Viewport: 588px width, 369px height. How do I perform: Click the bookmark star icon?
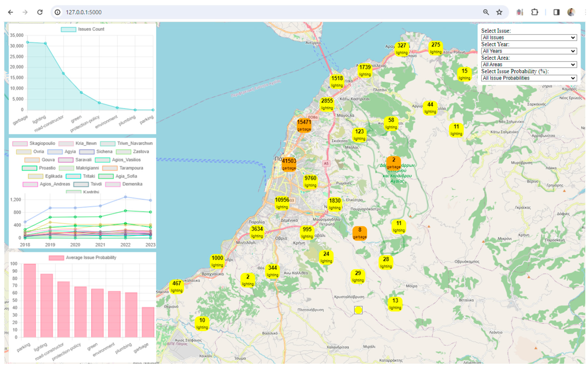tap(499, 12)
